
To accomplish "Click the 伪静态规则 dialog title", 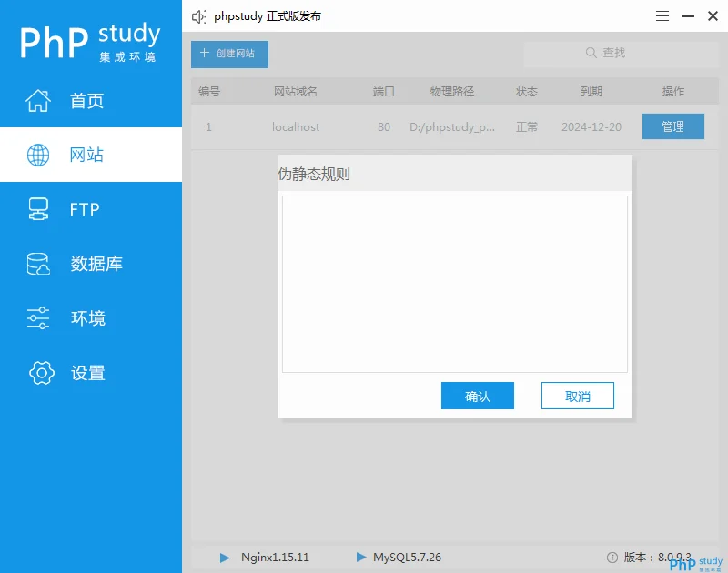I will coord(313,174).
